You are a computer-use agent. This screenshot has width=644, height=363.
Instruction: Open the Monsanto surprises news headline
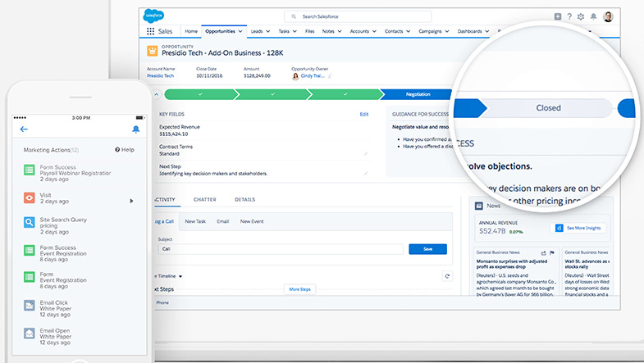click(x=512, y=264)
